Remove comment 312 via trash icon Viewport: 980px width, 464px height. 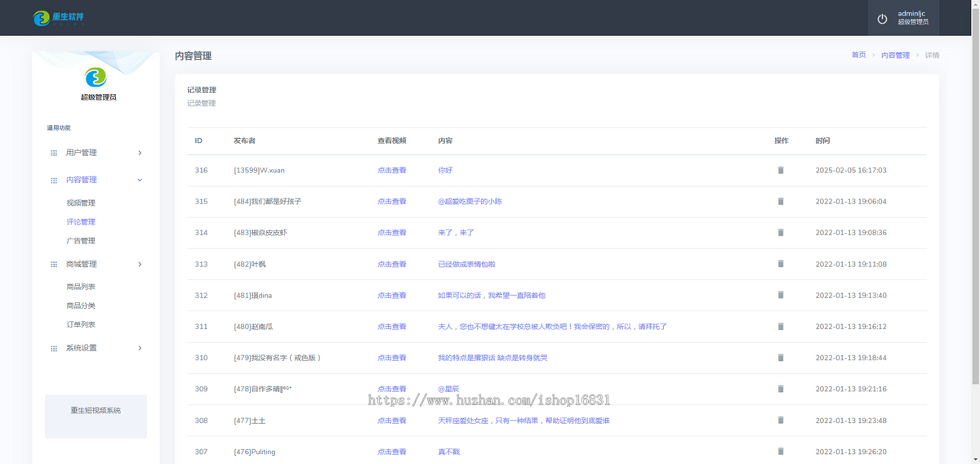[x=780, y=295]
